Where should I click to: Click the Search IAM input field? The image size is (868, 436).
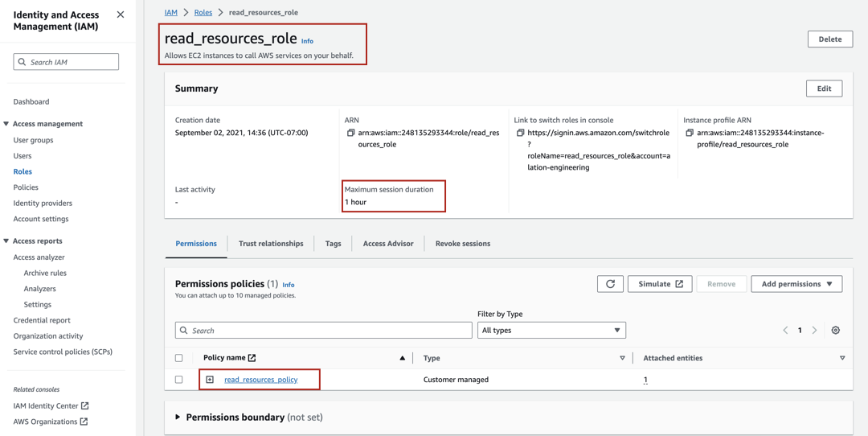[66, 62]
